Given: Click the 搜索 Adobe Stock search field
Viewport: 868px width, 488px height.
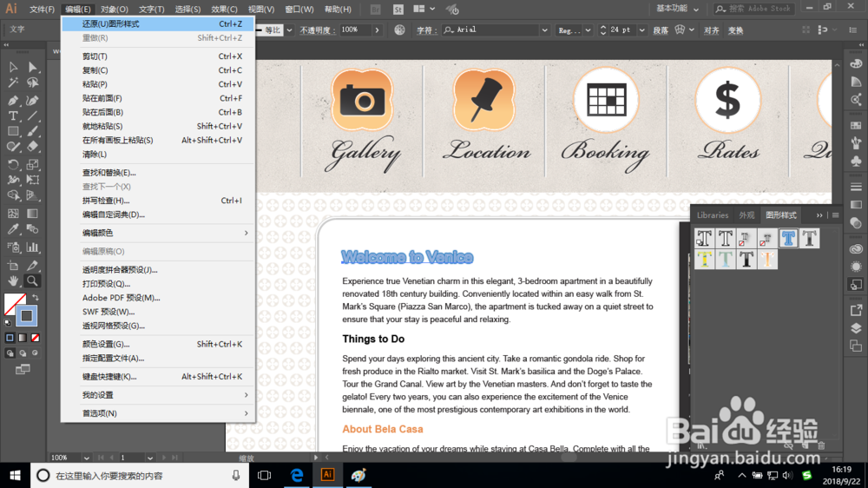Looking at the screenshot, I should click(x=754, y=9).
